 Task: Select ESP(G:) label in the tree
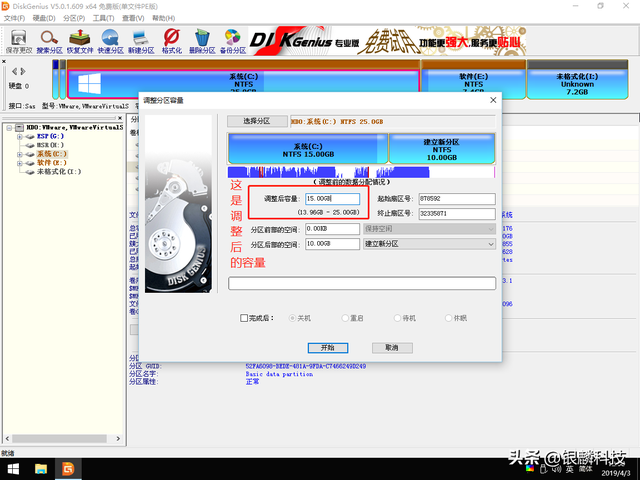click(50, 136)
